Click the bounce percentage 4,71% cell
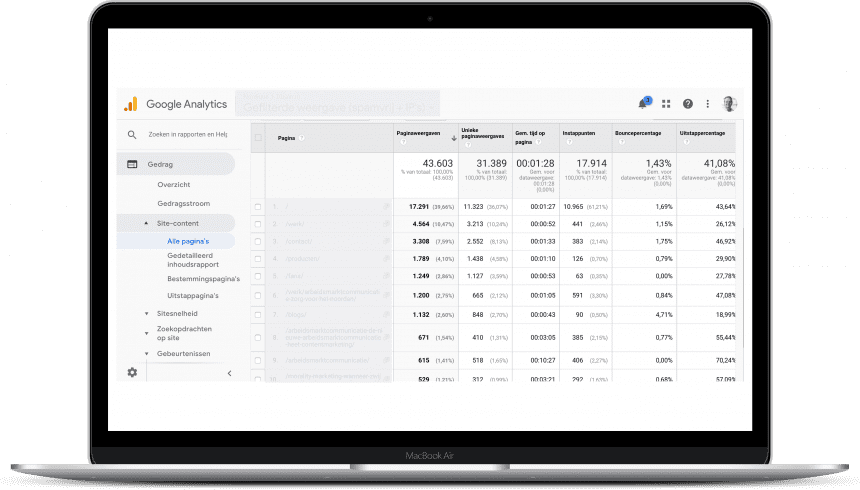The width and height of the screenshot is (860, 490). [x=664, y=315]
